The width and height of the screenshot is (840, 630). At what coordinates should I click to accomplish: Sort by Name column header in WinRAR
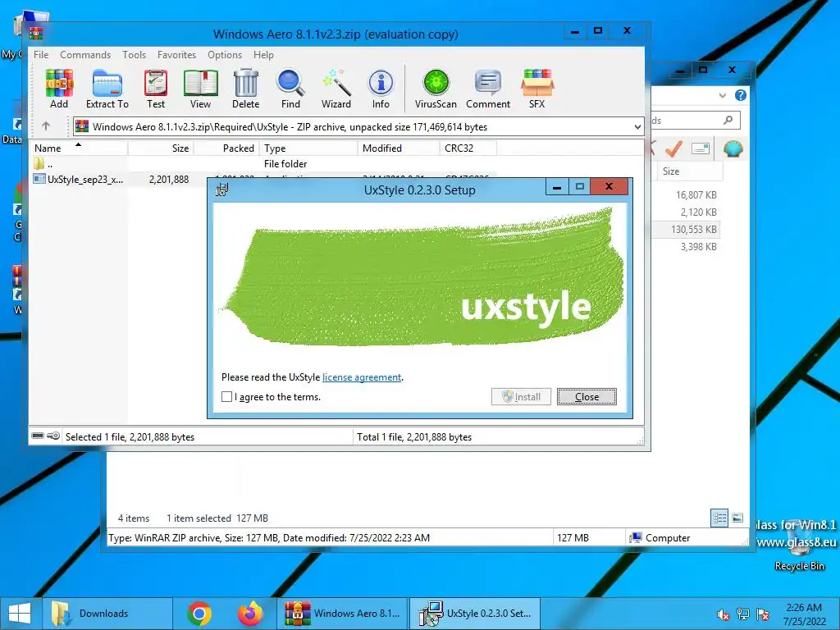point(79,148)
